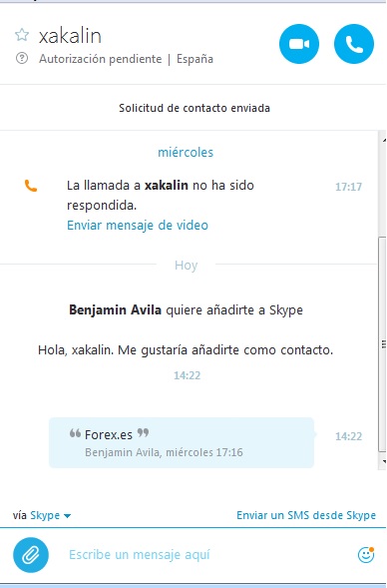387x588 pixels.
Task: Click the miércoles date header
Action: (186, 153)
